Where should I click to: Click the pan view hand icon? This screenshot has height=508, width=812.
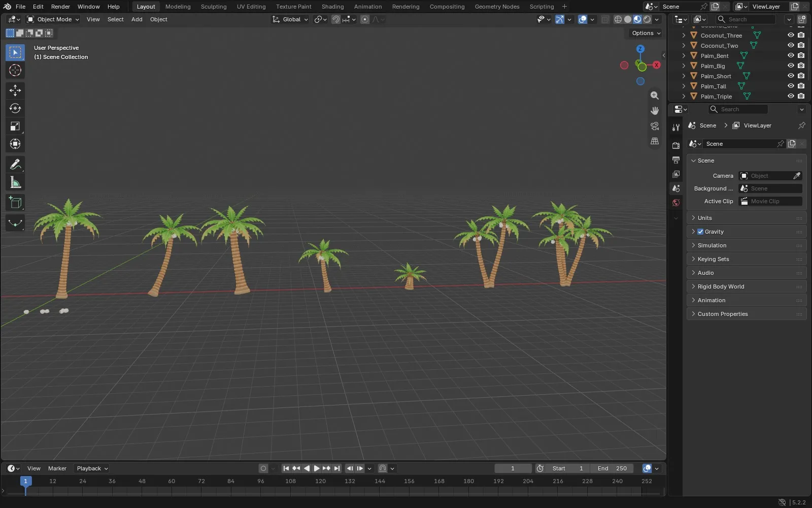pyautogui.click(x=655, y=111)
